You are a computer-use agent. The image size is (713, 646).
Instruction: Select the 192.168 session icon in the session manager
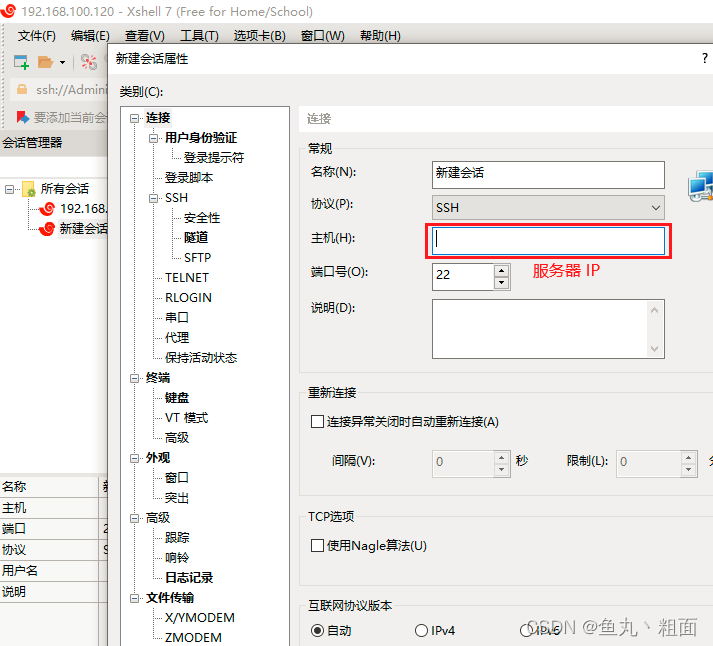point(47,209)
